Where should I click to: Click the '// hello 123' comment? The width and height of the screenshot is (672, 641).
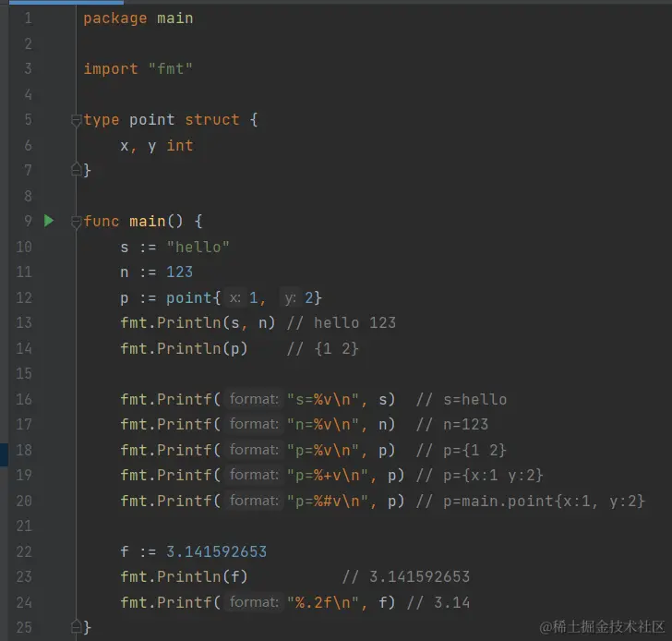click(342, 322)
